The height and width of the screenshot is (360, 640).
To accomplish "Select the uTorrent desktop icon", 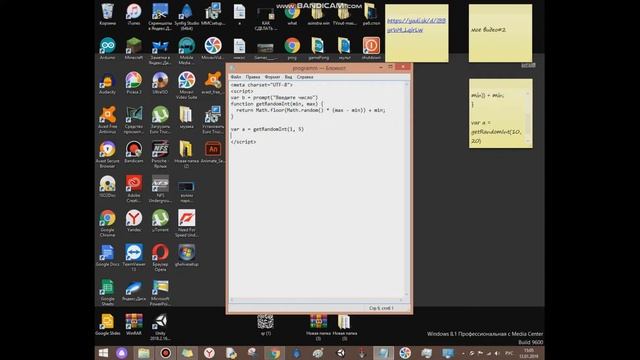I will [160, 221].
